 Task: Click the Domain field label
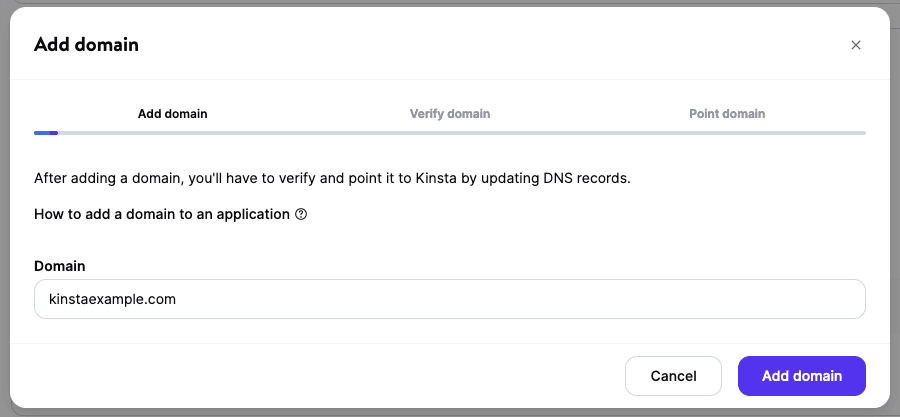60,266
